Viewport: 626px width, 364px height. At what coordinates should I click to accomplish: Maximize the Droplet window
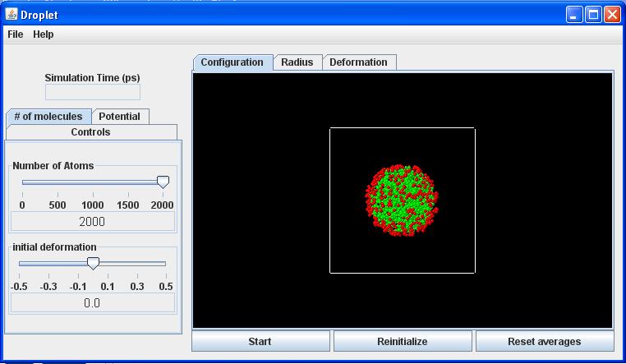point(594,14)
